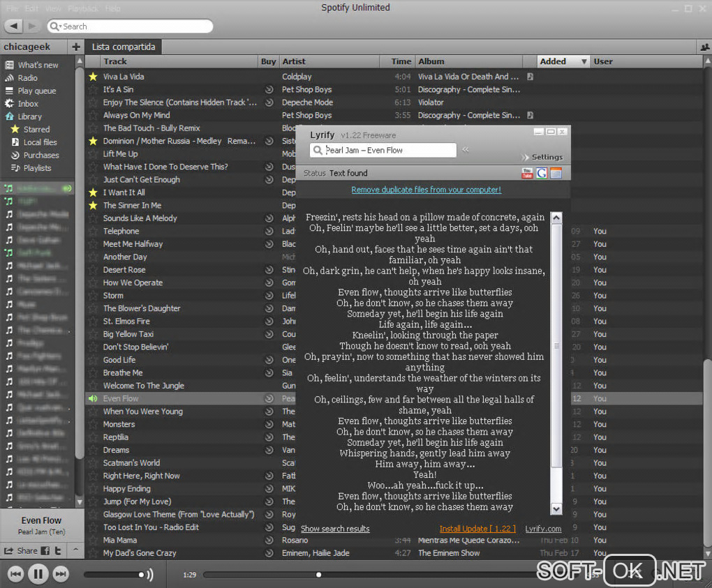Click Install Update 1.22 link
The width and height of the screenshot is (712, 588).
(x=477, y=529)
